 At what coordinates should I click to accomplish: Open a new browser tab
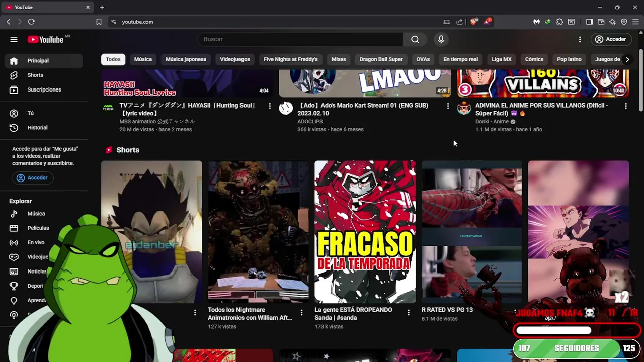(x=102, y=7)
